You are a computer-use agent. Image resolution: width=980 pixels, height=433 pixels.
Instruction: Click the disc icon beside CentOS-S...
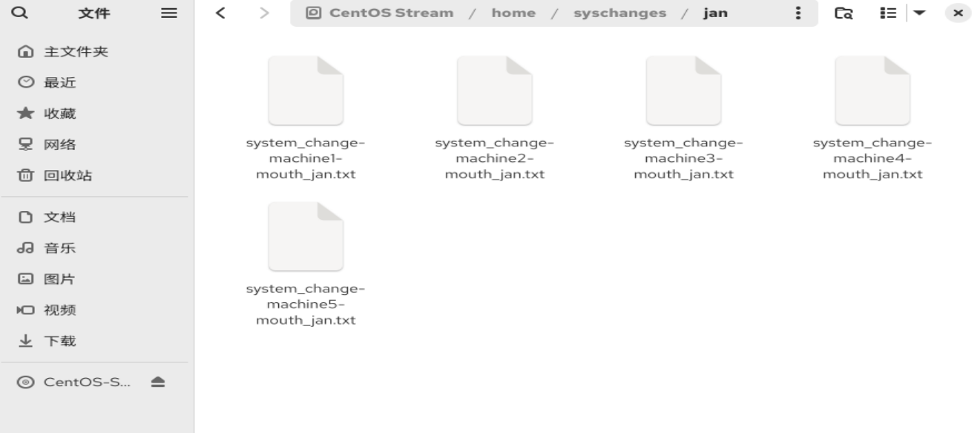(x=24, y=382)
